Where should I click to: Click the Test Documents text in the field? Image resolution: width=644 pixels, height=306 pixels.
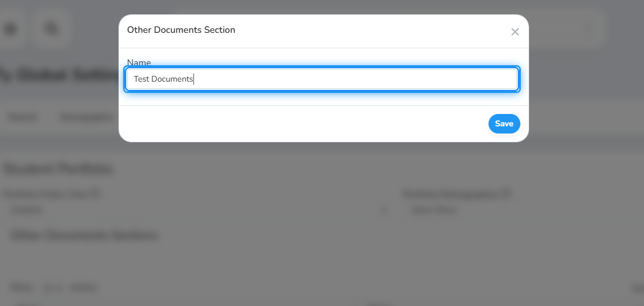point(163,79)
